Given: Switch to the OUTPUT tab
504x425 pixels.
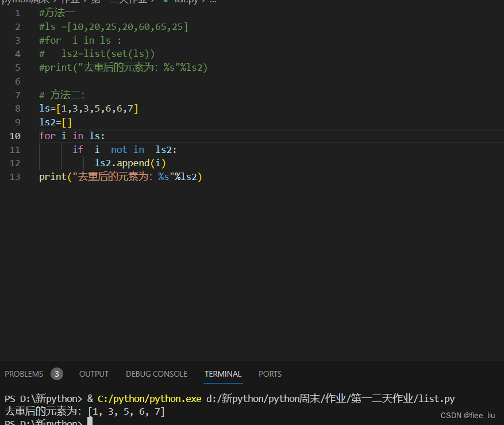Looking at the screenshot, I should point(94,374).
